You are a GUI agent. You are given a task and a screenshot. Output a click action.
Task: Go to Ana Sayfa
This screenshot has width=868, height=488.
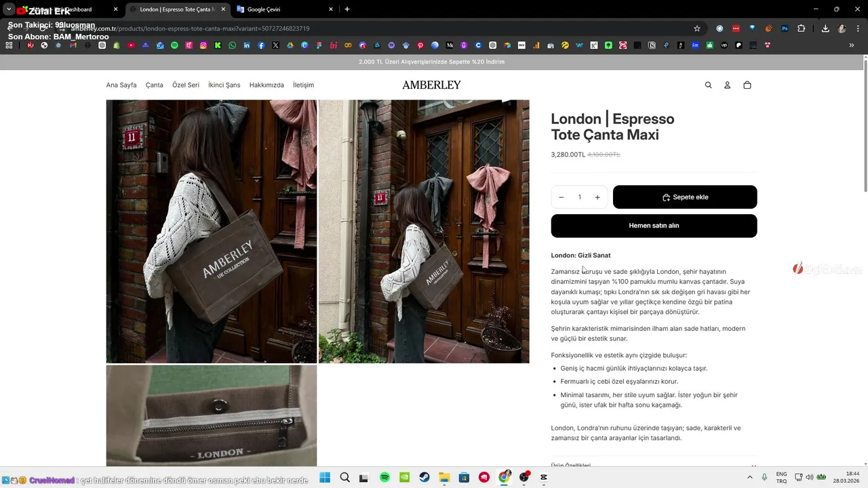click(x=121, y=85)
